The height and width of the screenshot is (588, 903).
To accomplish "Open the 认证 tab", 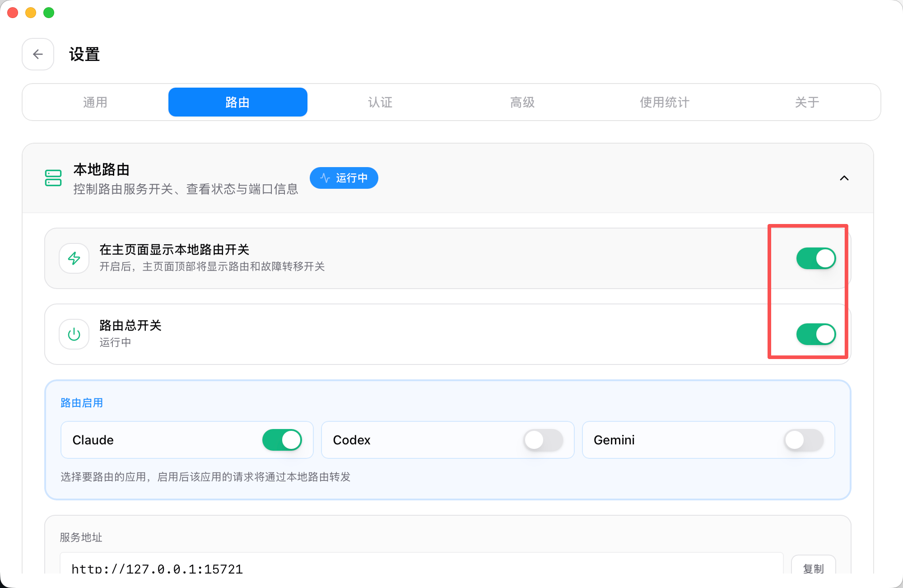I will coord(380,102).
